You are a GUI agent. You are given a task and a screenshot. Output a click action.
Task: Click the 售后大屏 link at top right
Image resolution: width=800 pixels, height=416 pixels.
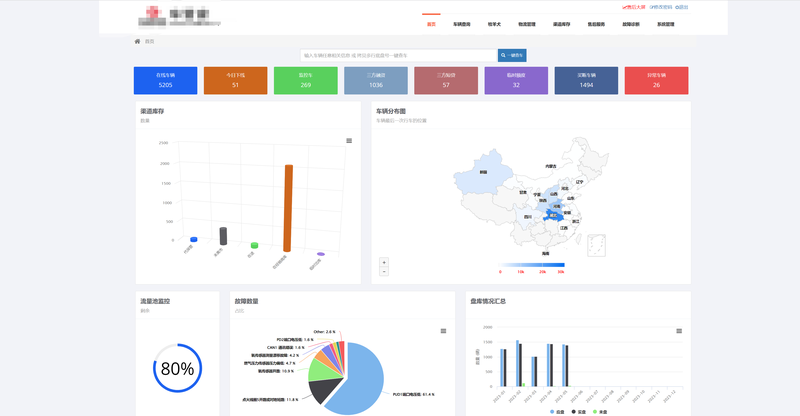(634, 7)
